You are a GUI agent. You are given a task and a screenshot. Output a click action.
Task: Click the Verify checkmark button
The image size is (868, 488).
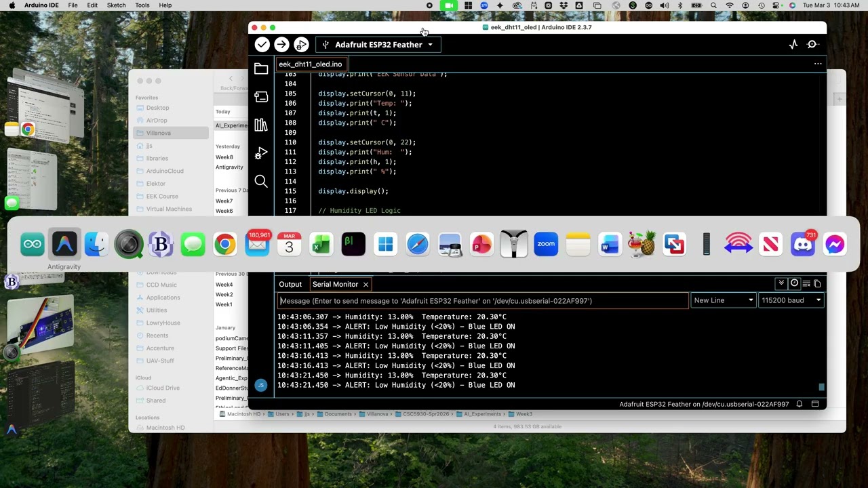click(262, 45)
